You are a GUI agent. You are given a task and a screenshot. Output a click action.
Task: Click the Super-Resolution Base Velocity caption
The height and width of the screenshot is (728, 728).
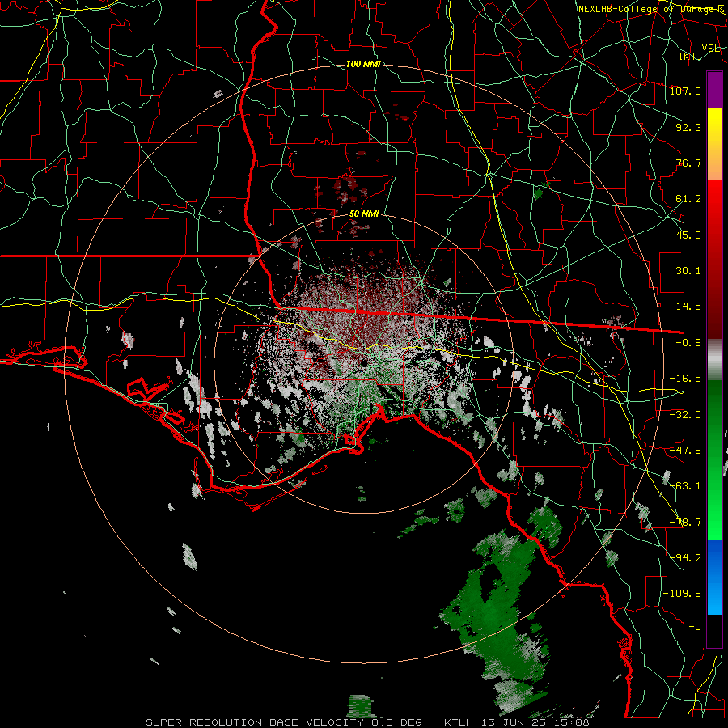pos(367,722)
